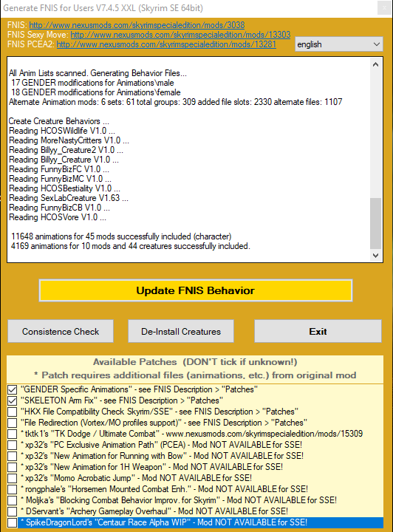The height and width of the screenshot is (532, 393).
Task: Click '11648 animations for 45 mods' log line
Action: point(121,236)
